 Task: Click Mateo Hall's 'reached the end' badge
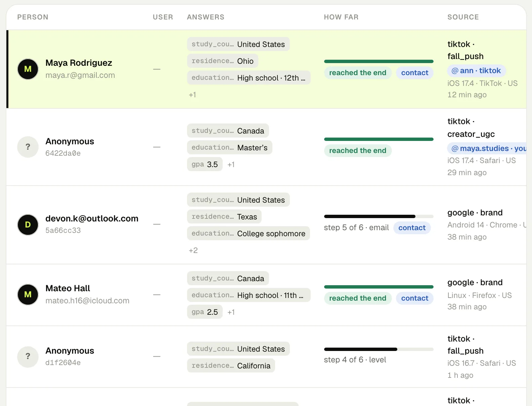pos(358,298)
